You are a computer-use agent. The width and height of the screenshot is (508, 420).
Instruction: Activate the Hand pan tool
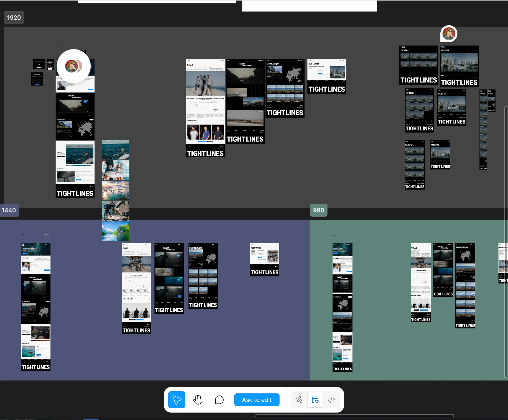(x=198, y=400)
